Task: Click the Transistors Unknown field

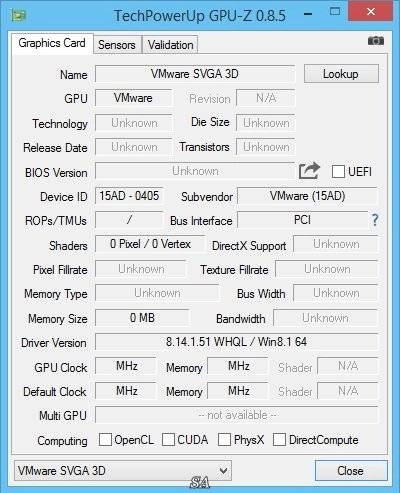Action: (x=266, y=147)
